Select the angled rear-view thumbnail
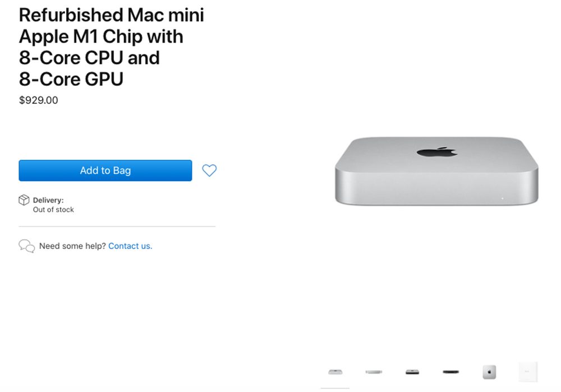The image size is (561, 392). (x=374, y=371)
